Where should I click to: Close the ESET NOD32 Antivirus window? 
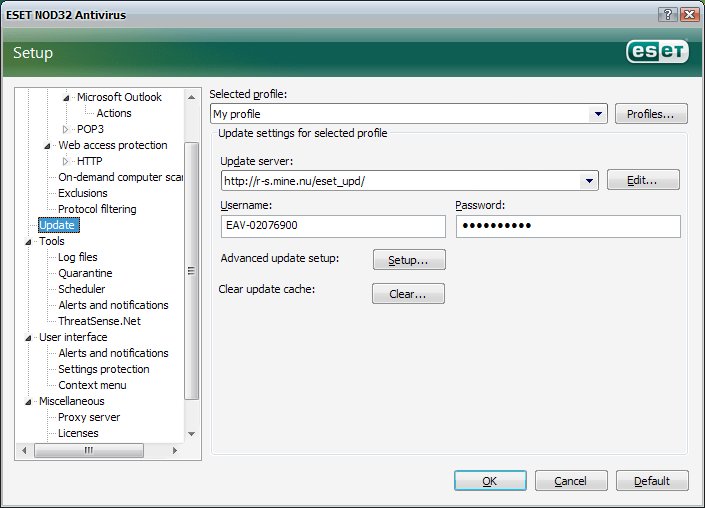click(689, 14)
